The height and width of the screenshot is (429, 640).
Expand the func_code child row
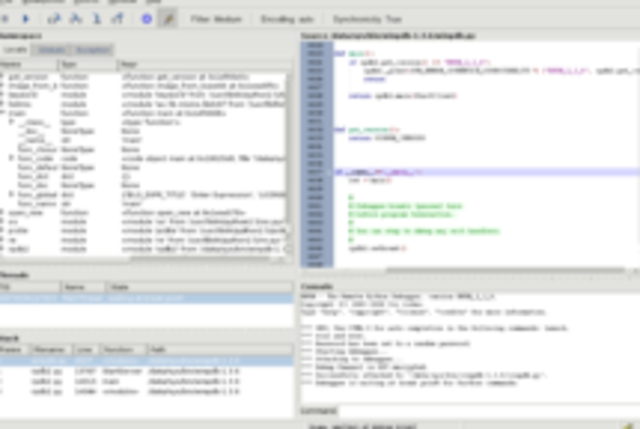pyautogui.click(x=11, y=158)
